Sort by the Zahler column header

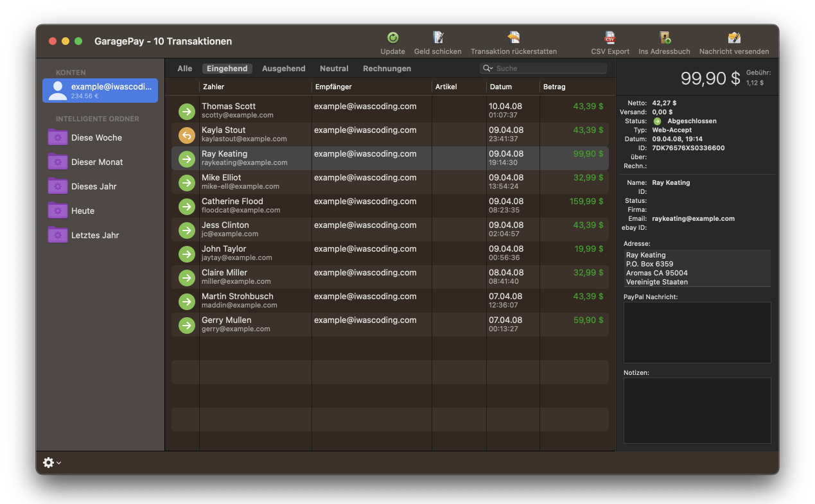point(256,87)
